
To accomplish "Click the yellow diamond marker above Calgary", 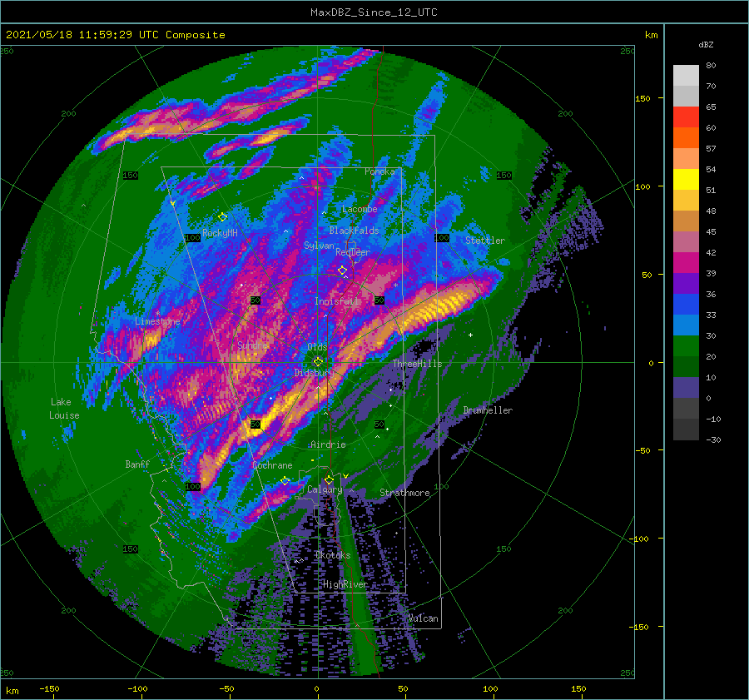I will [x=329, y=479].
